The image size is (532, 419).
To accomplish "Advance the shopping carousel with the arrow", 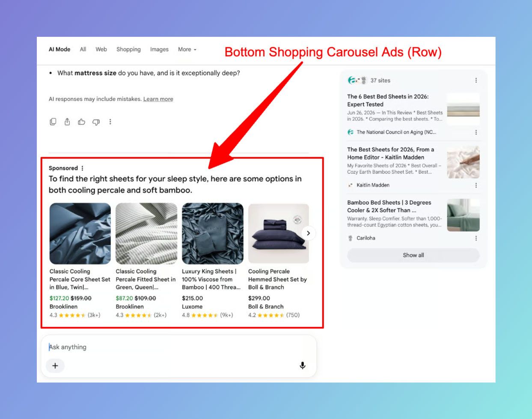I will (308, 233).
